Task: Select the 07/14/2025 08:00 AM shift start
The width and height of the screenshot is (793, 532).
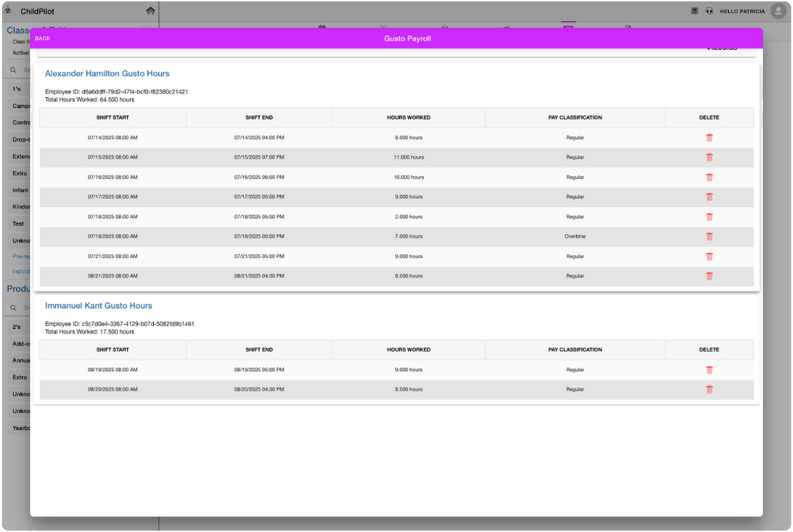Action: click(x=113, y=137)
